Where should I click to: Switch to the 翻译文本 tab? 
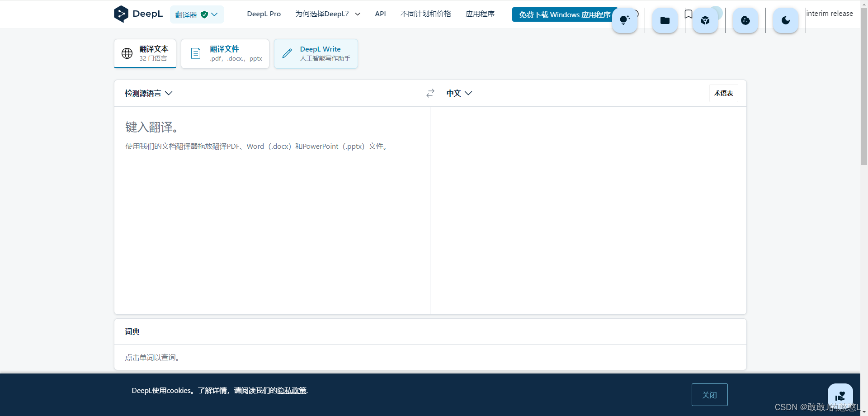145,53
